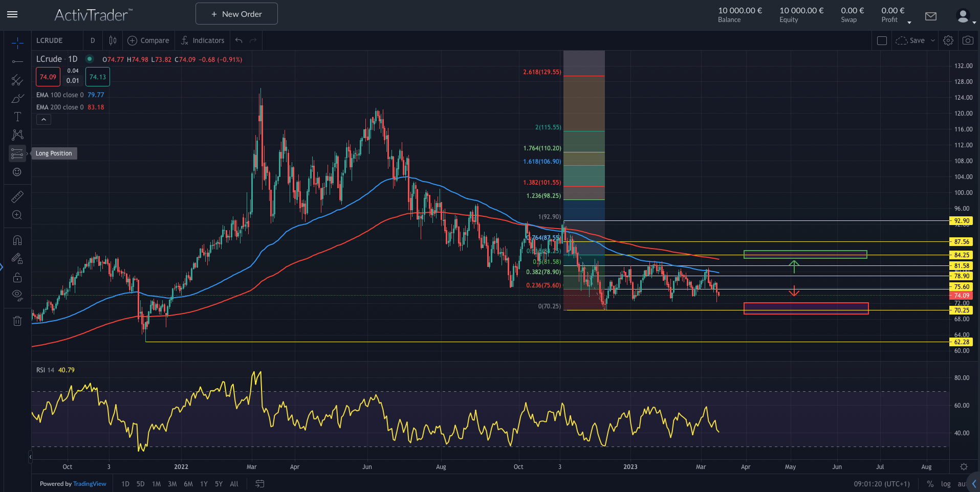Open the Brush drawing tool
Viewport: 980px width, 492px height.
(x=17, y=98)
